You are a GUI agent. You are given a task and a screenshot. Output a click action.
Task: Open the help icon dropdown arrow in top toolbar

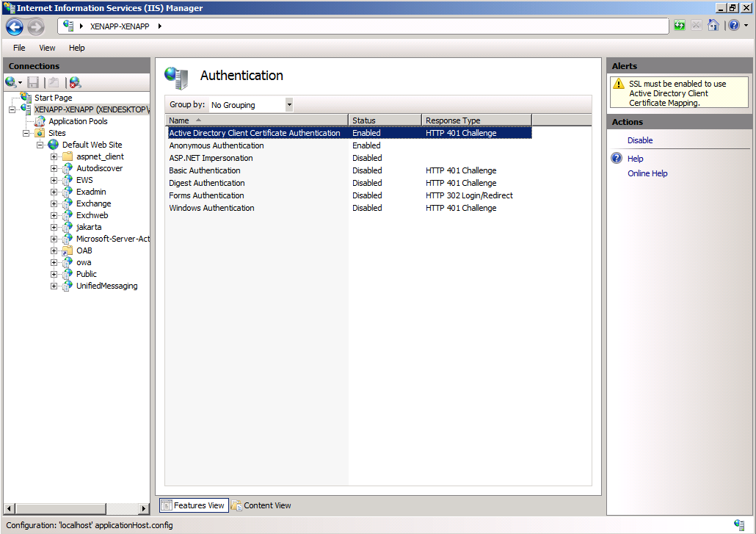[x=746, y=26]
